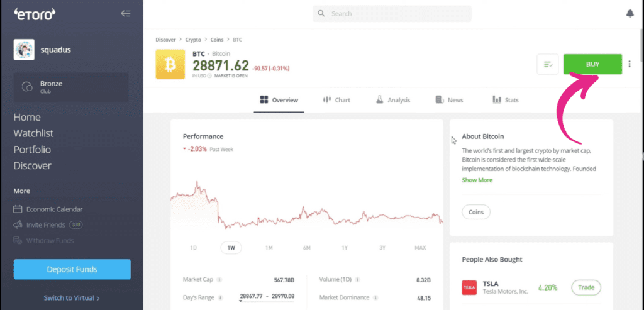This screenshot has height=310, width=644.
Task: Click the Day's Range info icon
Action: coord(221,297)
